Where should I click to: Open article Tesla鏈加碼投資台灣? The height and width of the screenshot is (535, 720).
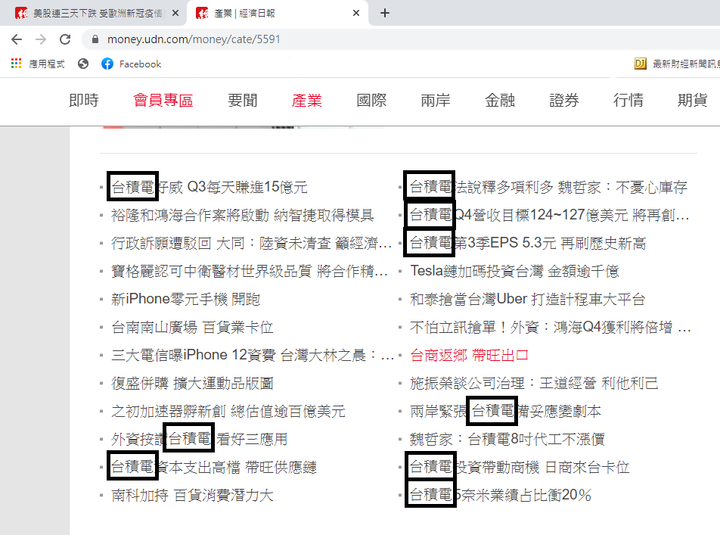(514, 271)
